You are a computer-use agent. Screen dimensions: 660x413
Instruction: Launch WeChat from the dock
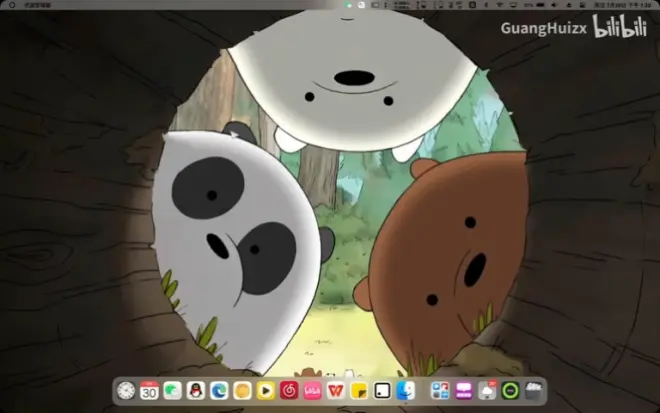click(172, 390)
